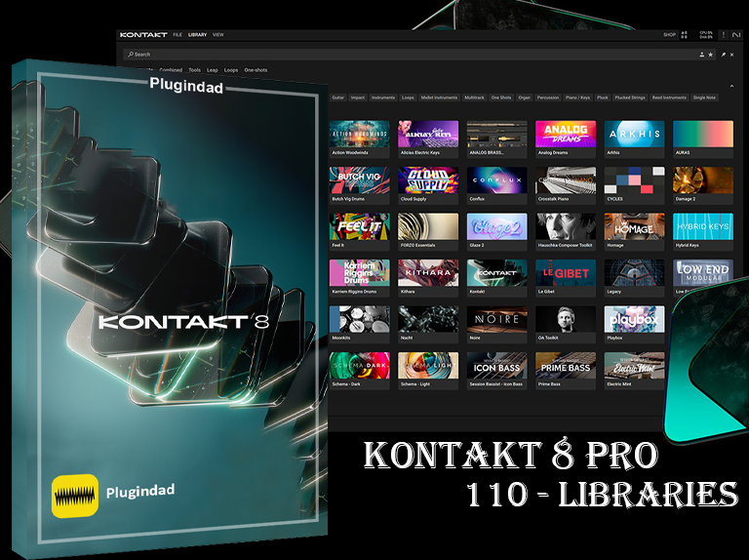Screen dimensions: 749x560
Task: Open the Session Bassist Icon Bass library
Action: (x=496, y=371)
